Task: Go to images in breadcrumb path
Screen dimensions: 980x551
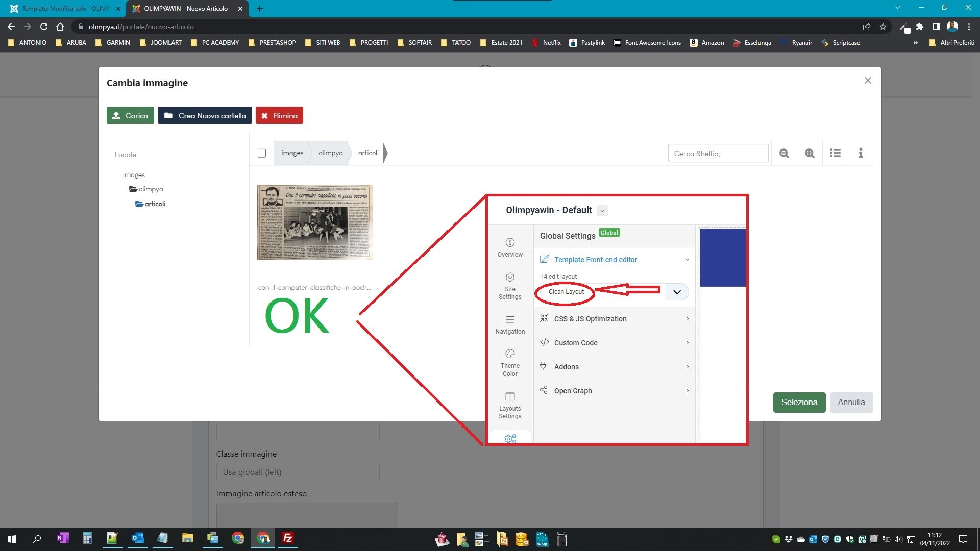Action: point(292,153)
